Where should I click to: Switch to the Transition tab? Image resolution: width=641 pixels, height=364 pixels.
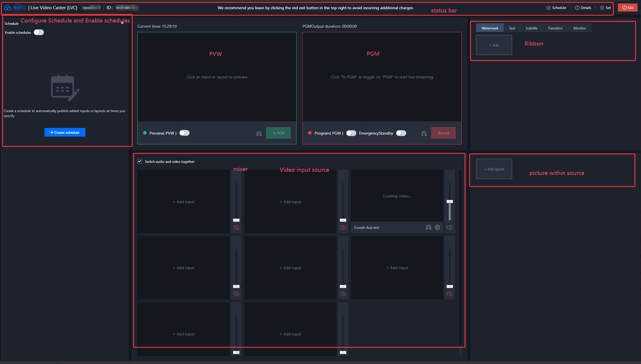(555, 28)
